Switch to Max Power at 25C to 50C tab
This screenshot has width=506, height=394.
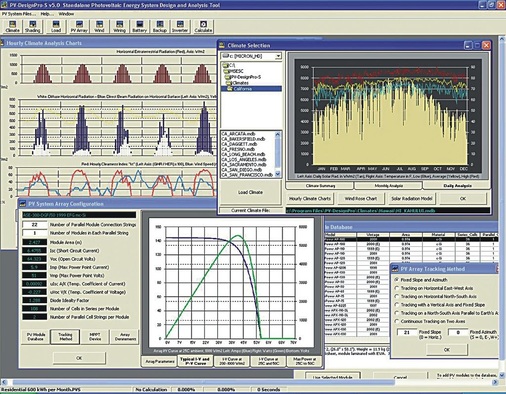click(x=304, y=361)
